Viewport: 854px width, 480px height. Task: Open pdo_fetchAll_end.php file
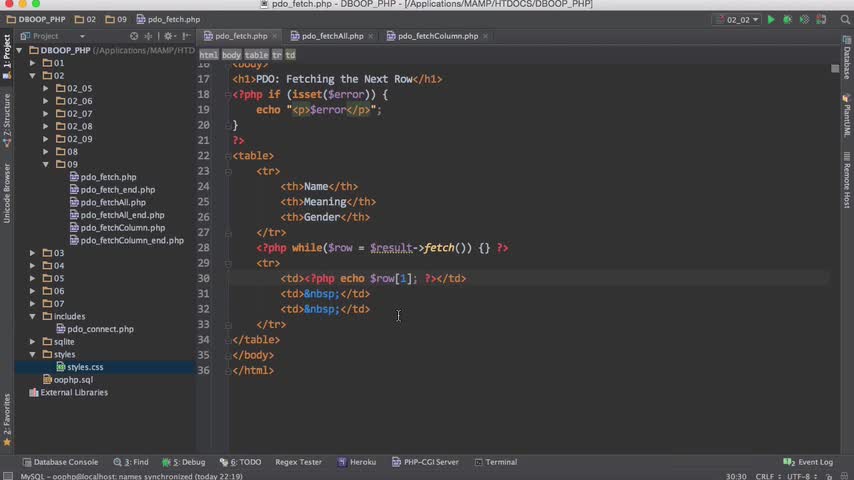coord(117,215)
